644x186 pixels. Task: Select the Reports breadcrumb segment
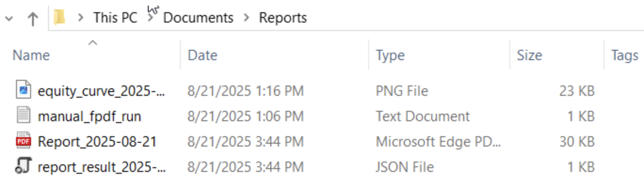(x=283, y=18)
